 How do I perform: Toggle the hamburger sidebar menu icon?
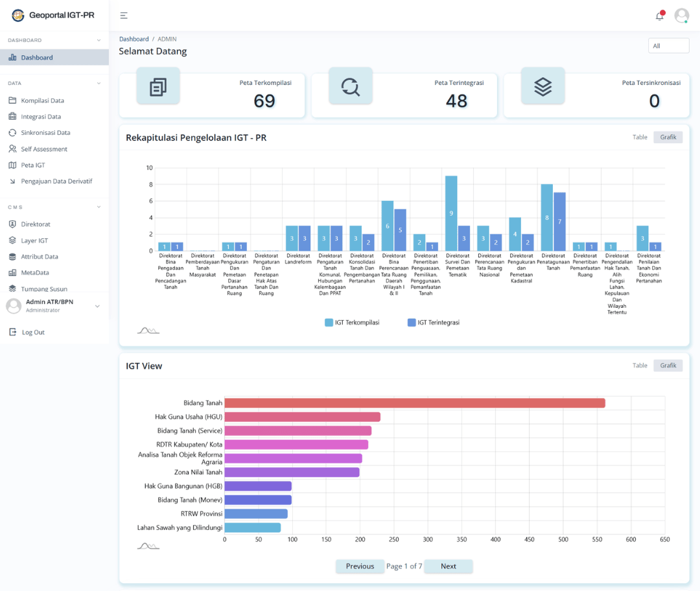124,16
